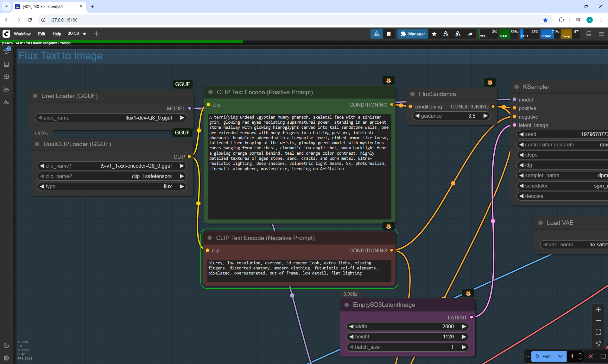Screen dimensions: 608x364
Task: Increase the guidance value with right arrow
Action: pyautogui.click(x=485, y=116)
